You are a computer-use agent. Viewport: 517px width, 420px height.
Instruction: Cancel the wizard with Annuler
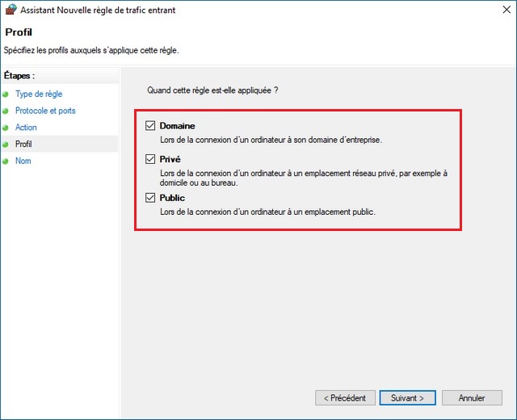(472, 398)
